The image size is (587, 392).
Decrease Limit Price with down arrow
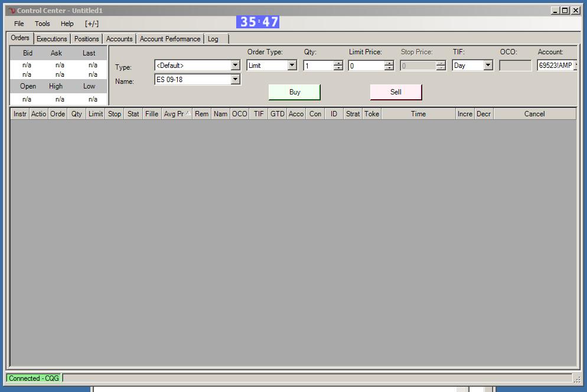[x=389, y=68]
